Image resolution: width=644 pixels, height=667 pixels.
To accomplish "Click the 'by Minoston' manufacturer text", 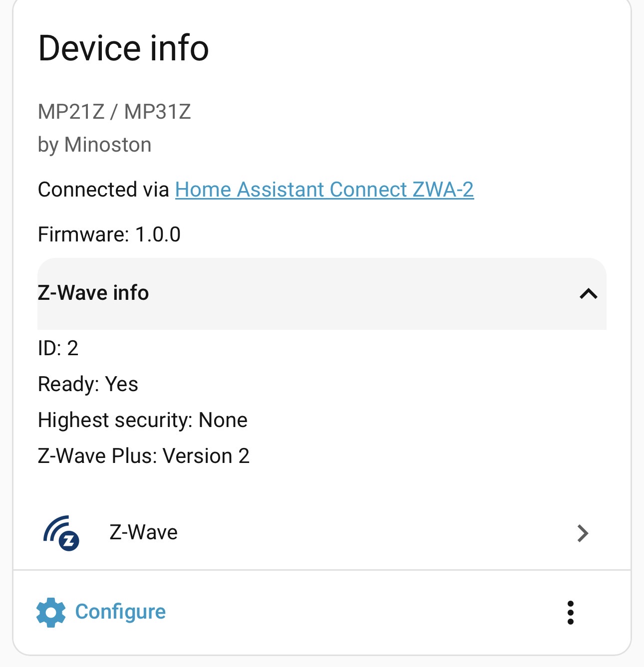I will (94, 145).
